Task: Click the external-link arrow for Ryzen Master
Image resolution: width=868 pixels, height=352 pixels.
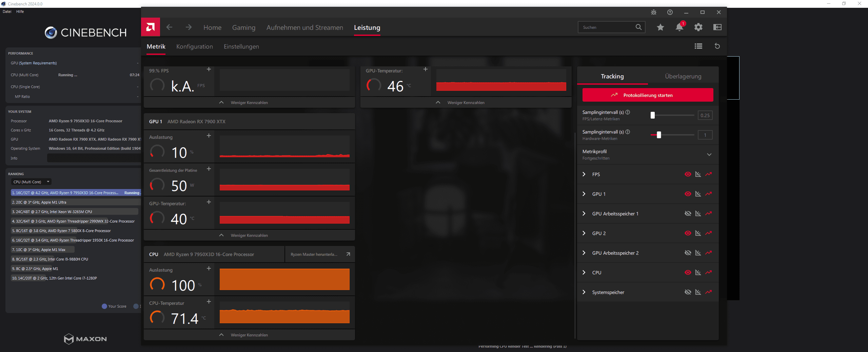Action: (x=348, y=254)
